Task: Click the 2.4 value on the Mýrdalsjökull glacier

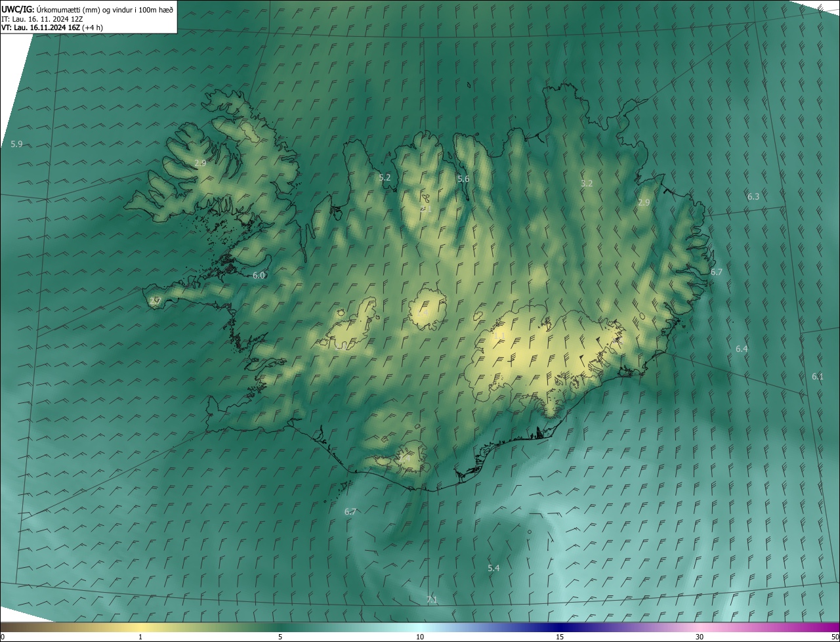Action: [405, 458]
